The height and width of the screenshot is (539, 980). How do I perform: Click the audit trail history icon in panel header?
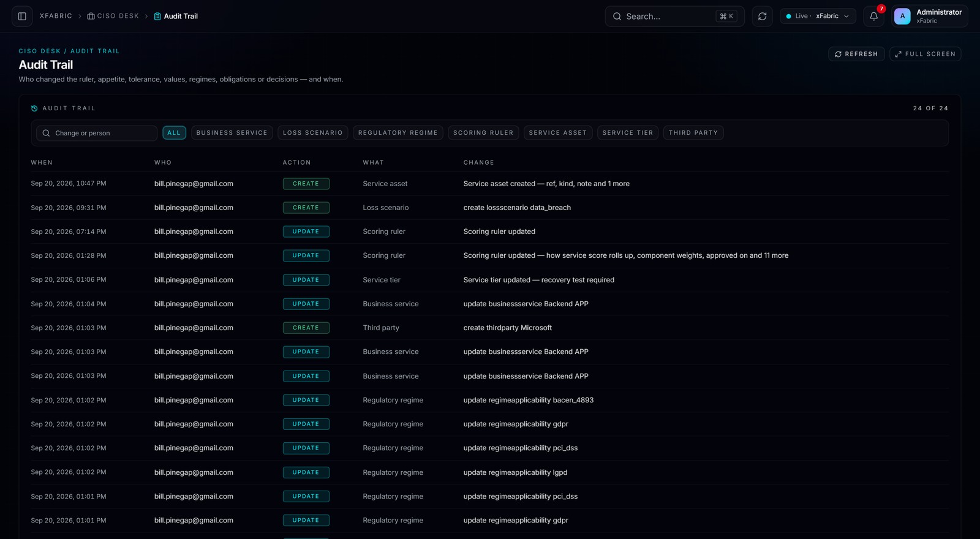point(34,108)
